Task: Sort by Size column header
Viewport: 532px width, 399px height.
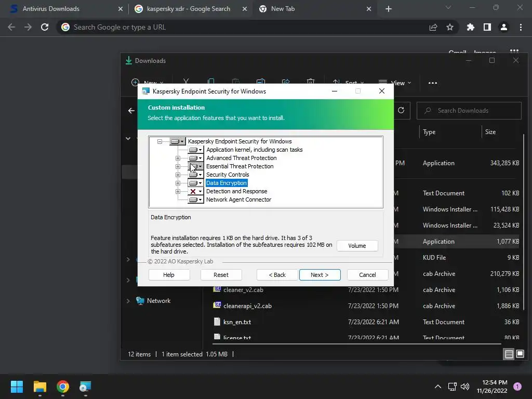Action: [490, 132]
